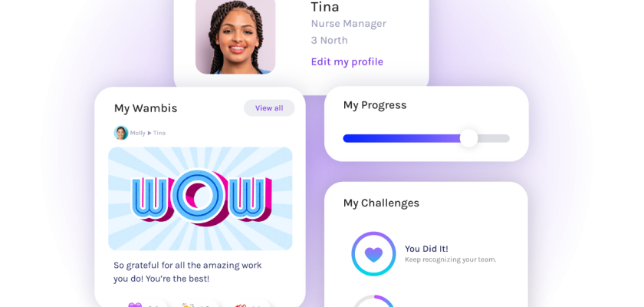Click the My Challenges heading
644x307 pixels.
(x=381, y=203)
